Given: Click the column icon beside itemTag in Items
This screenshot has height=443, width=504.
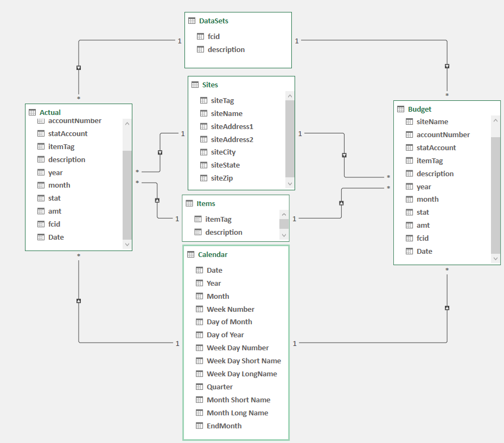Looking at the screenshot, I should tap(198, 219).
